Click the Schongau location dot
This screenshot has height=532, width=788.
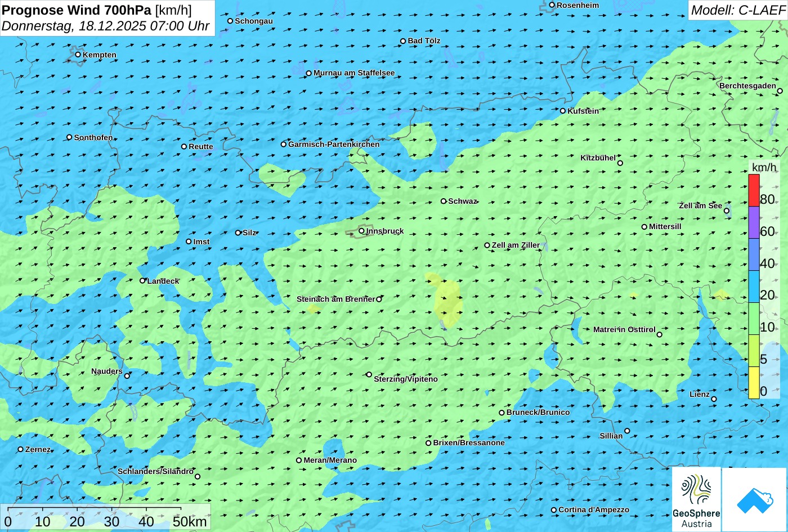[230, 21]
